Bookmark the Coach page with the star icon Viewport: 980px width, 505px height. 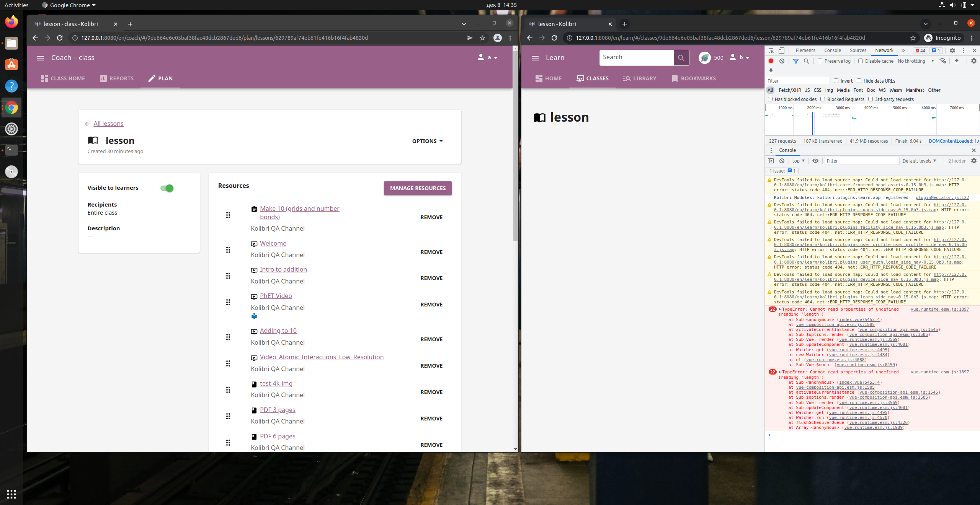tap(482, 38)
